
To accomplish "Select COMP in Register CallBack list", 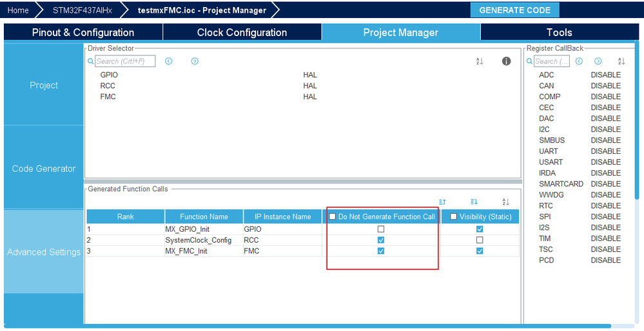I will coord(549,97).
